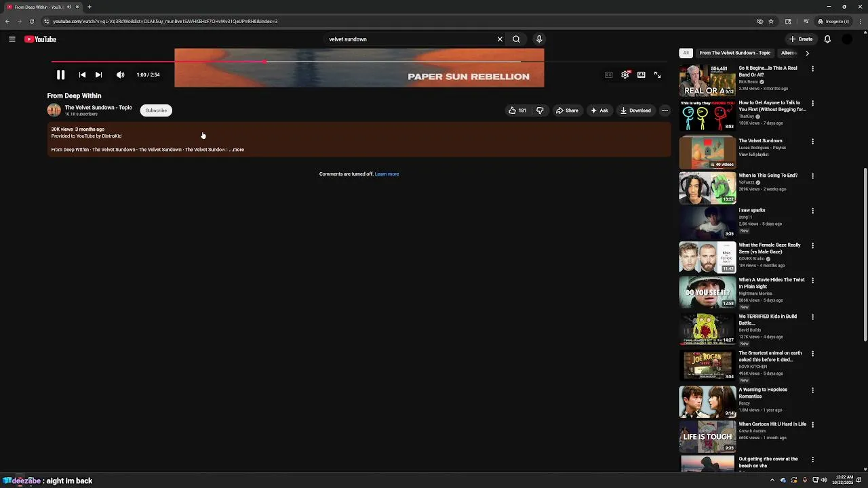Open options for 'How to Get Anyone to Talk' video
Viewport: 868px width, 488px height.
(x=812, y=104)
